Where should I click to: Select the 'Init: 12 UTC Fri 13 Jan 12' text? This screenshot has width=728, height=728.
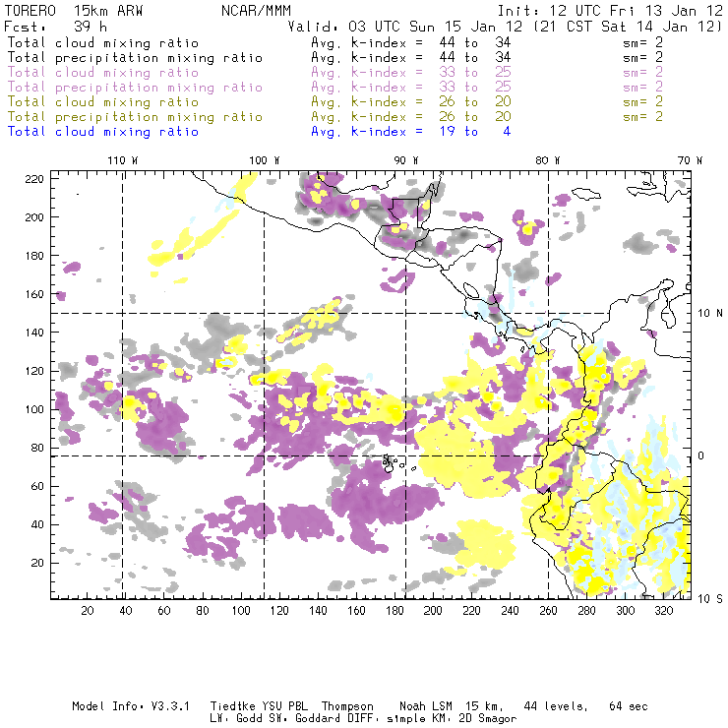pos(610,11)
